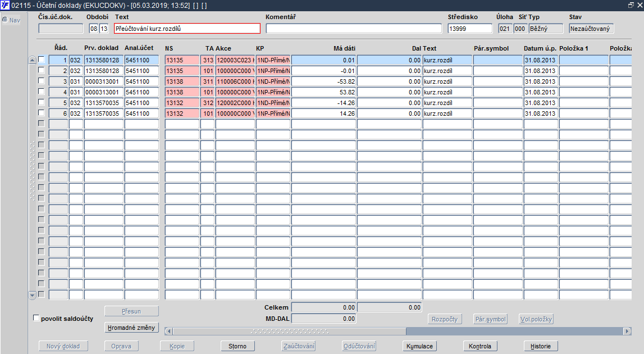This screenshot has width=644, height=354.
Task: Focus the Text field Přeúčtování kurz.rozdílů
Action: point(188,28)
